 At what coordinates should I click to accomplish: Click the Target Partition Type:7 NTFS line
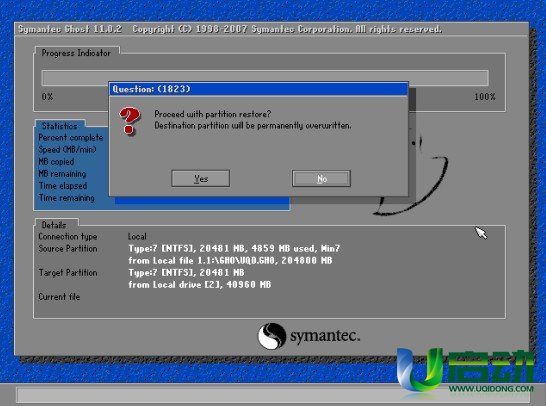[x=186, y=272]
